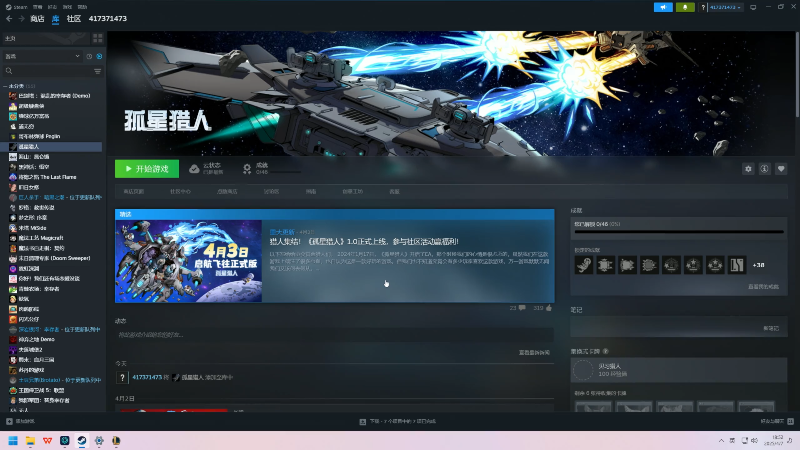Switch library to grid collections view icon

click(x=97, y=38)
